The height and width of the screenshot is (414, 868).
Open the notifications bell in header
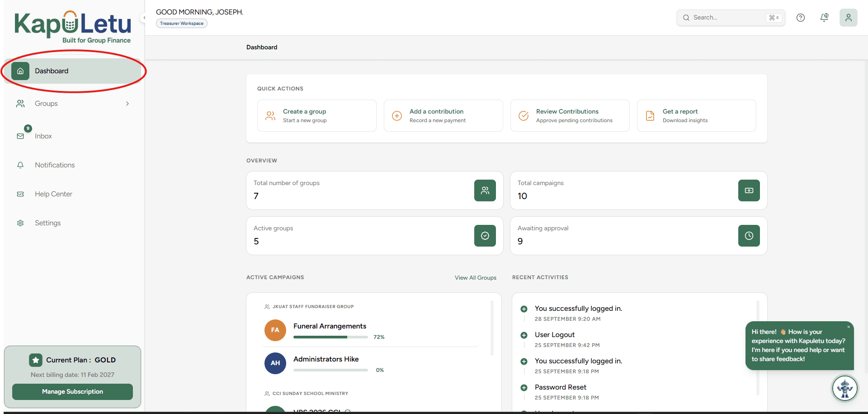coord(824,18)
